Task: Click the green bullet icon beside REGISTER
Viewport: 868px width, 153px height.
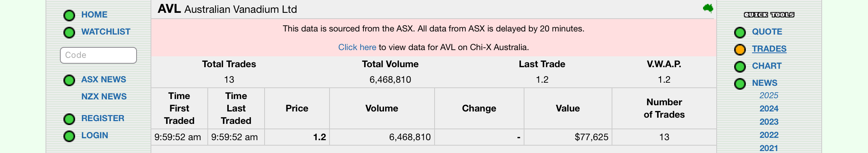Action: pyautogui.click(x=69, y=119)
